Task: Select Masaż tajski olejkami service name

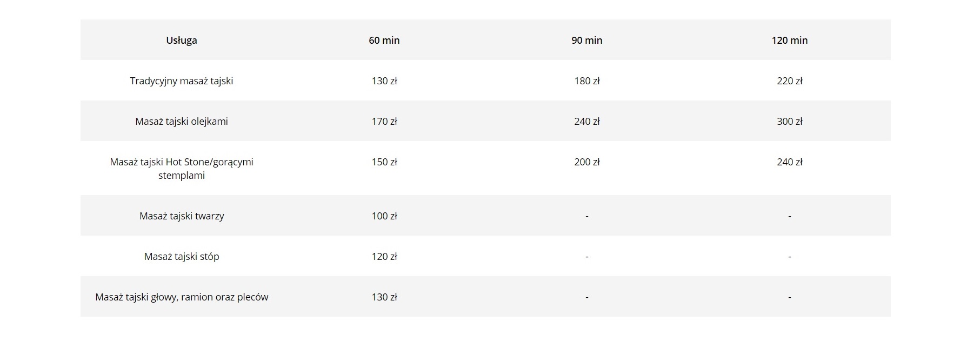Action: (x=182, y=122)
